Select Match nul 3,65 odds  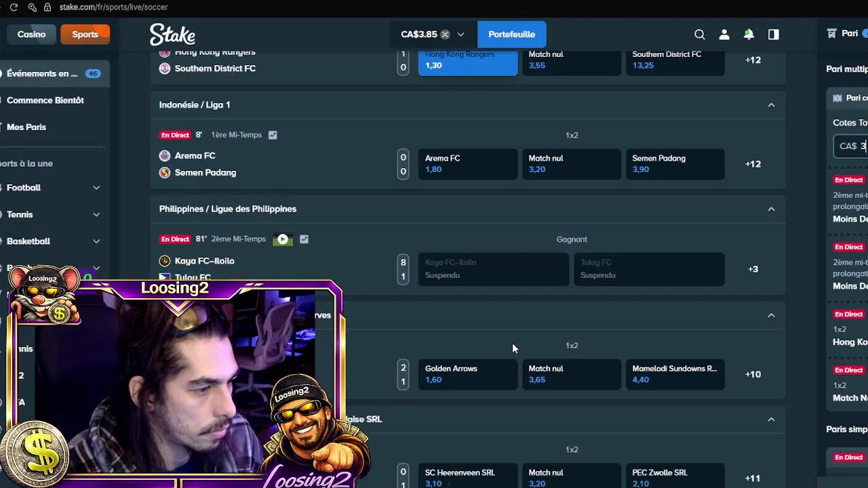coord(572,374)
